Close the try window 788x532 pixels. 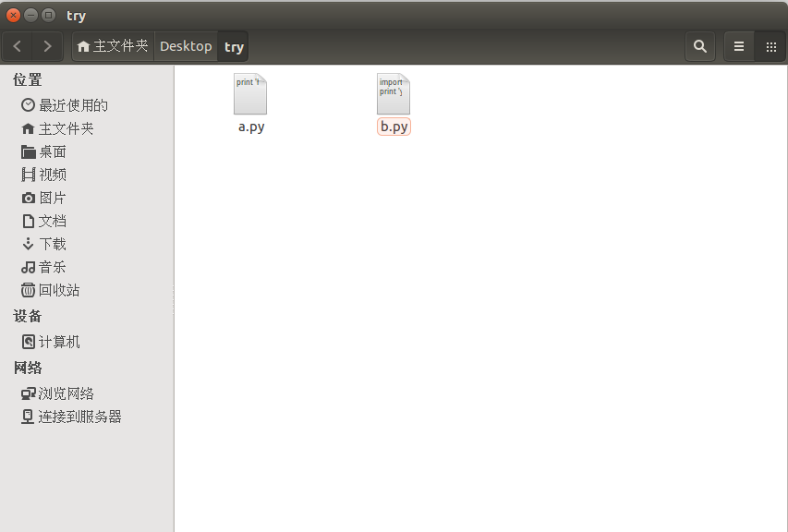coord(14,15)
